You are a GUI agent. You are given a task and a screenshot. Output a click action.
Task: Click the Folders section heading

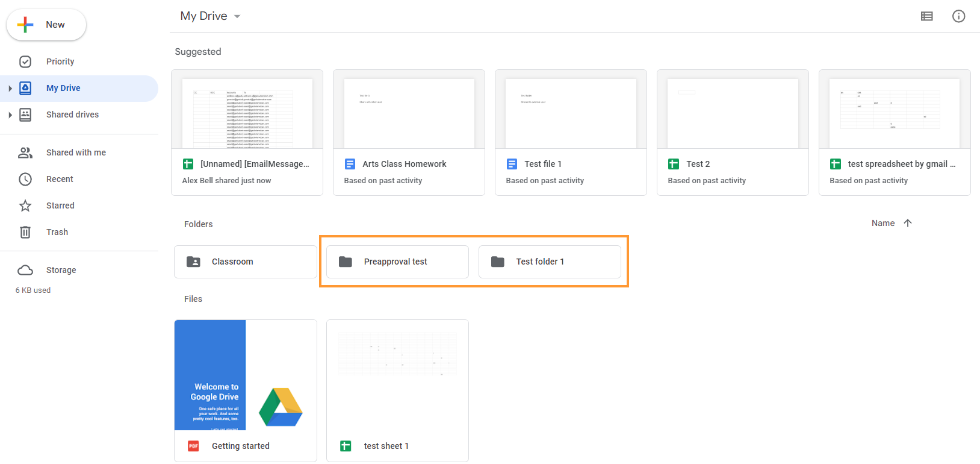point(199,224)
